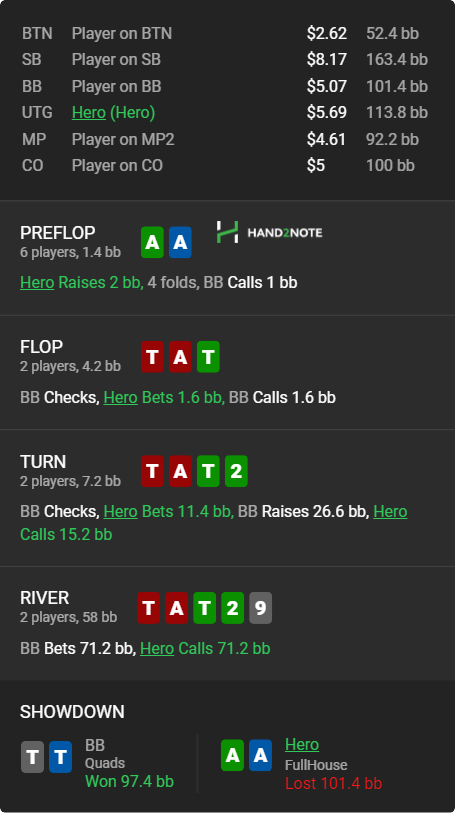Viewport: 455px width, 813px height.
Task: Click the green Ace in showdown
Action: [x=232, y=755]
